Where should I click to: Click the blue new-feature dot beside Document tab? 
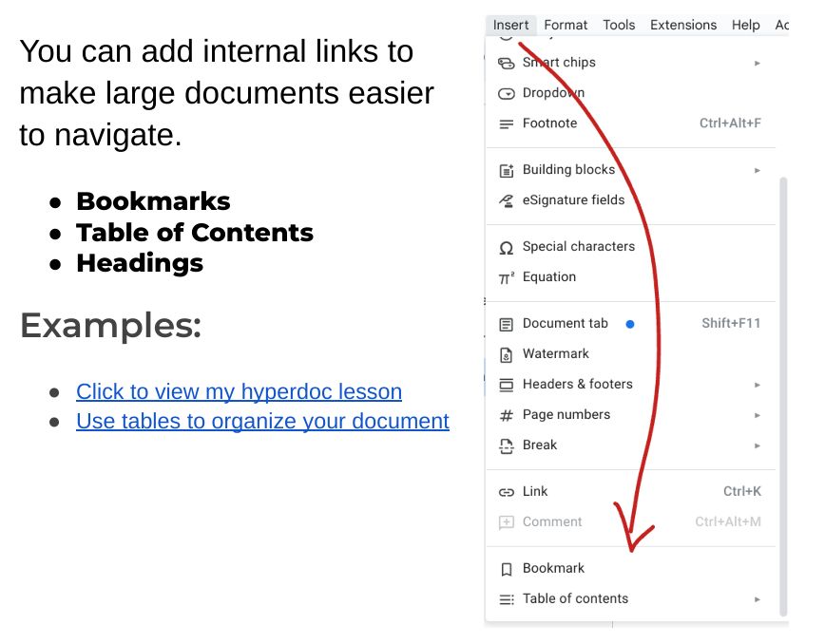(630, 324)
